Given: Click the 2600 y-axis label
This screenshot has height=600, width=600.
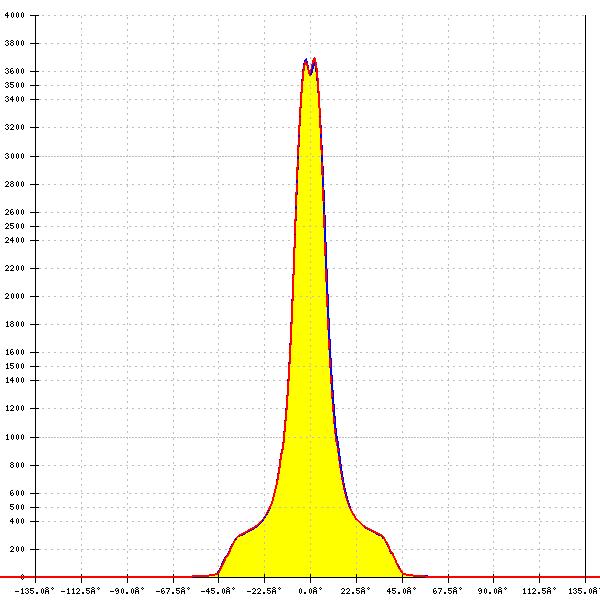Looking at the screenshot, I should [x=15, y=212].
